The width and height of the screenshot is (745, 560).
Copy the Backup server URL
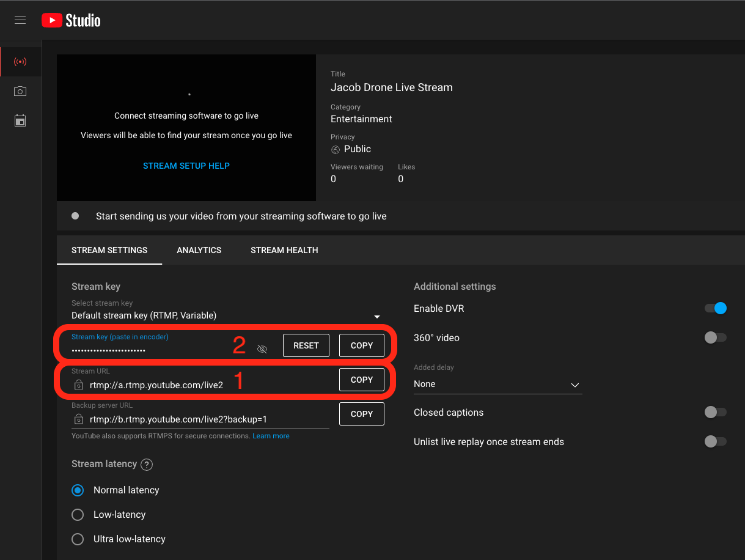(362, 414)
